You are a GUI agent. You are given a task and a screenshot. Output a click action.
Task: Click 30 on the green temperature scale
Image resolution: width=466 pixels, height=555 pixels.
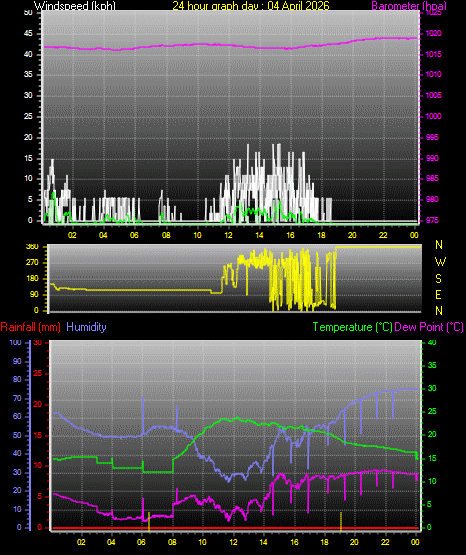pyautogui.click(x=432, y=388)
